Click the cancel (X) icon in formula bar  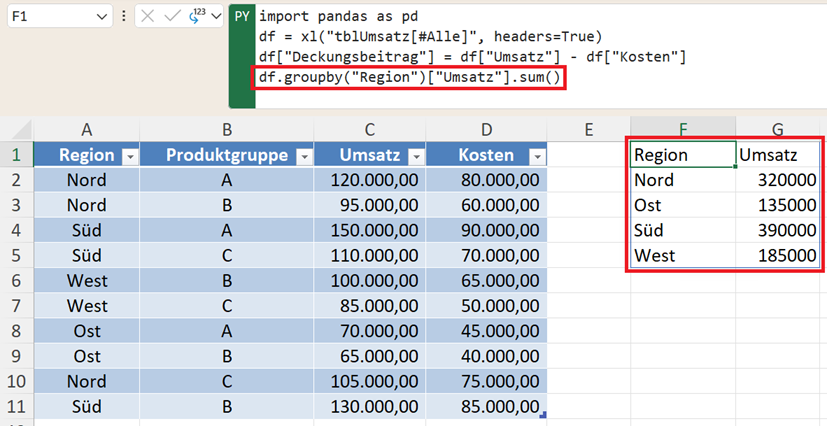tap(148, 17)
